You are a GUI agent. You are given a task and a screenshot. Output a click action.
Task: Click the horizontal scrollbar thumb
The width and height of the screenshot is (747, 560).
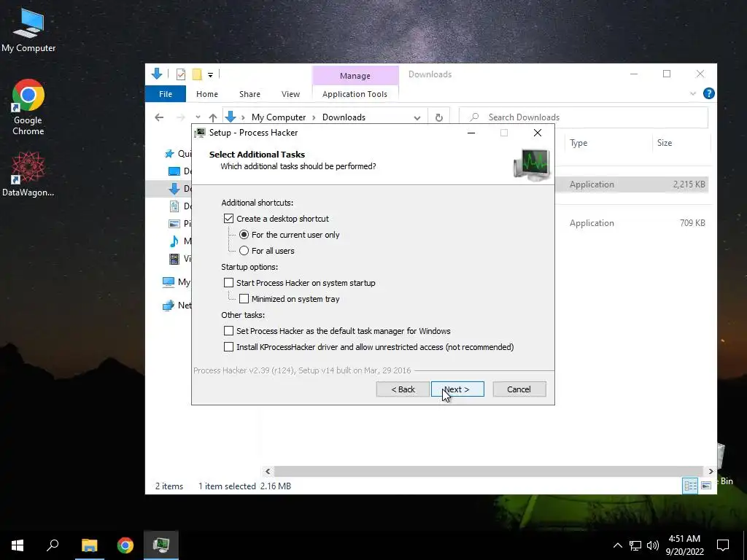coord(488,471)
